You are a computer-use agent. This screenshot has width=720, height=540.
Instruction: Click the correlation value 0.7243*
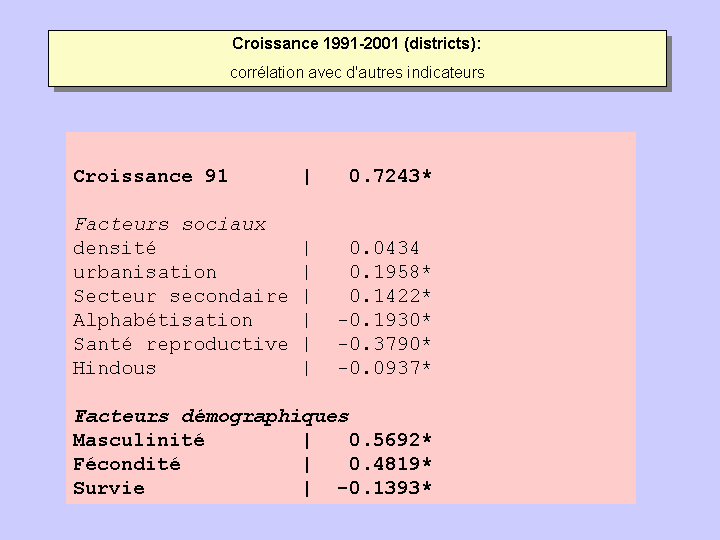(x=390, y=177)
